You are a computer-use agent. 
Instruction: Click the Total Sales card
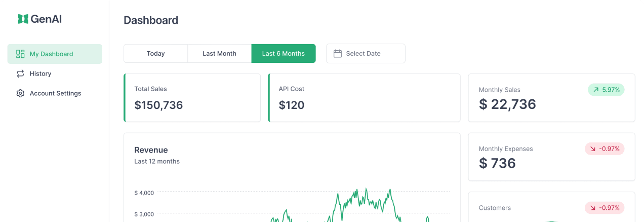pos(192,98)
